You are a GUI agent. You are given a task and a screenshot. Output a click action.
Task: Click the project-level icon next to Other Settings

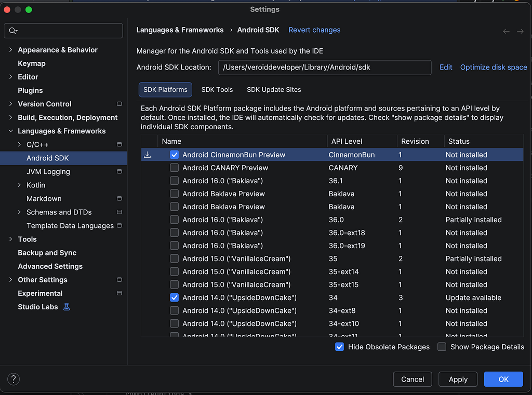click(x=119, y=280)
